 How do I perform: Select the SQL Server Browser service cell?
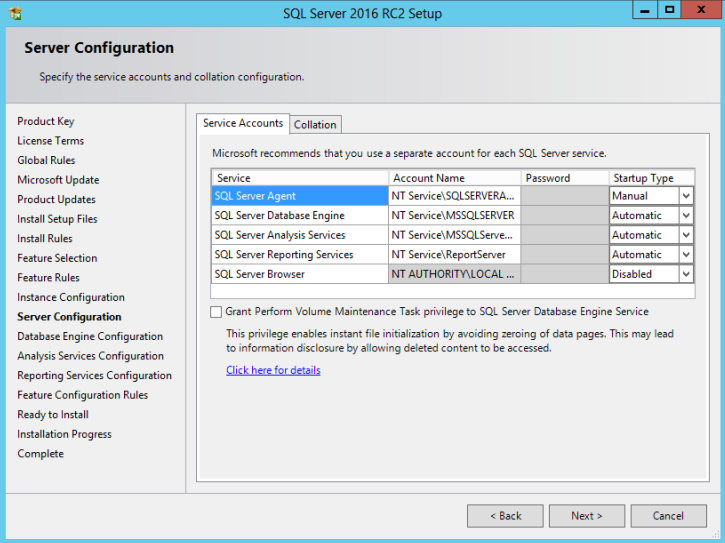[300, 274]
